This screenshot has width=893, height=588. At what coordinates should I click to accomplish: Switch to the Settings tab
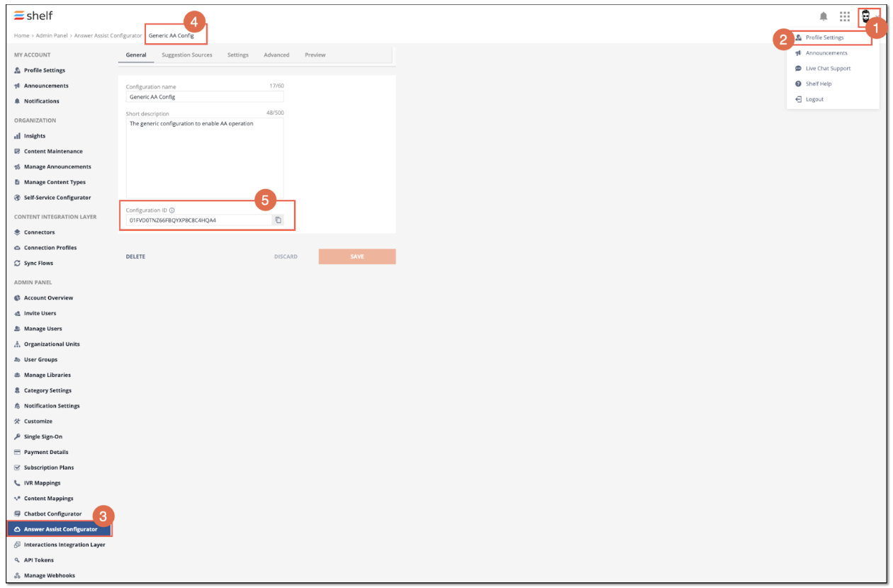(x=238, y=55)
